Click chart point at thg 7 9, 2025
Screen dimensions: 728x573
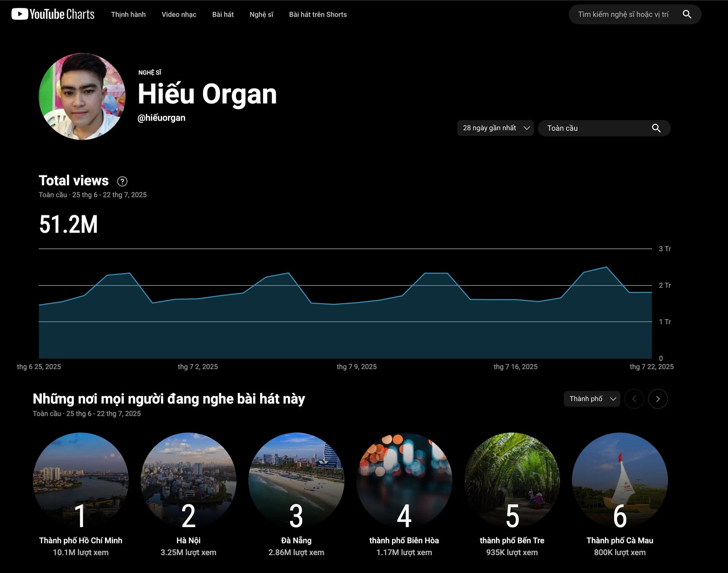pyautogui.click(x=356, y=303)
